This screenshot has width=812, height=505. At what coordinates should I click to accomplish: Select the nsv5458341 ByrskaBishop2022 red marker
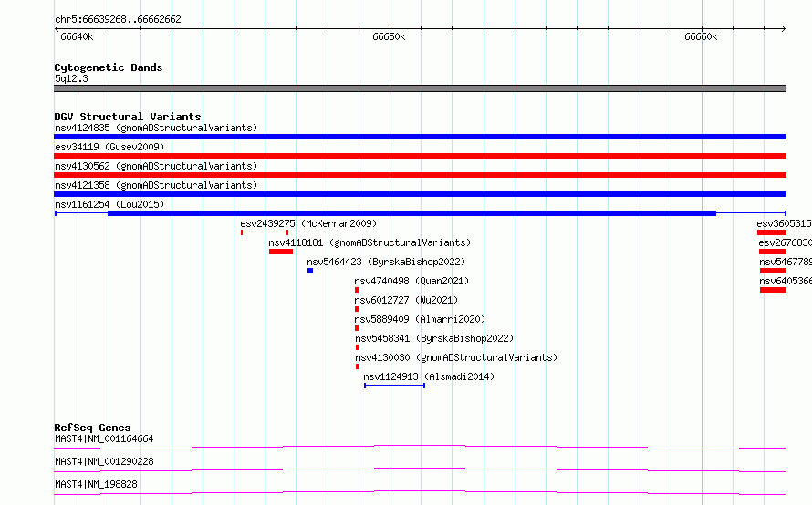point(358,347)
